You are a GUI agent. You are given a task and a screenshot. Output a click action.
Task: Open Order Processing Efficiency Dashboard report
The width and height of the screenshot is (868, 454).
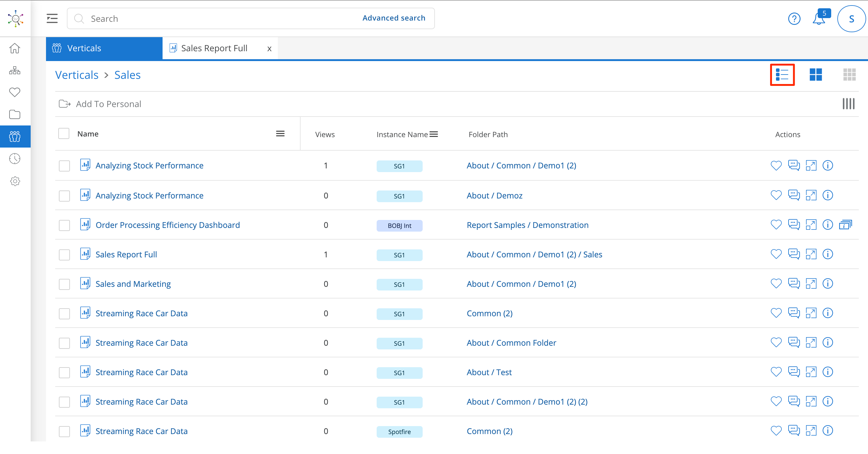(x=167, y=225)
